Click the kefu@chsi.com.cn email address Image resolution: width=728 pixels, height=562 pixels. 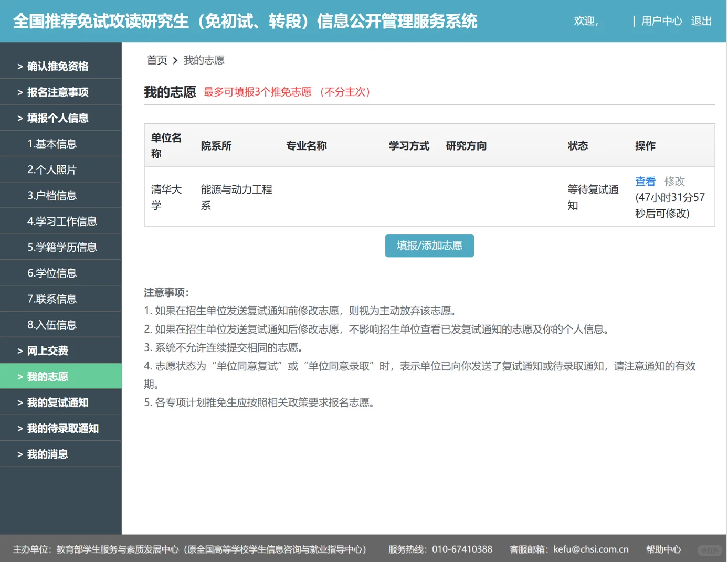[x=590, y=549]
